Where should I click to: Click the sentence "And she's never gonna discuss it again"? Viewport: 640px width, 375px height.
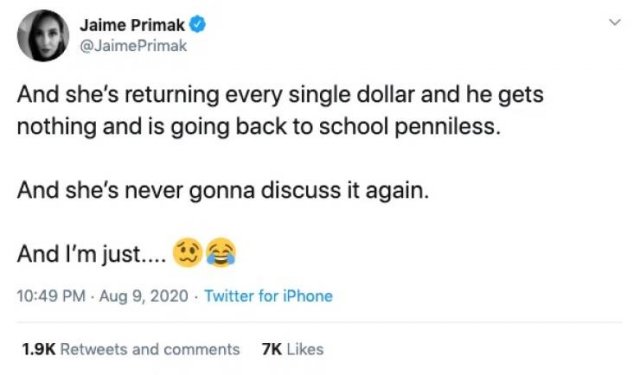(223, 191)
